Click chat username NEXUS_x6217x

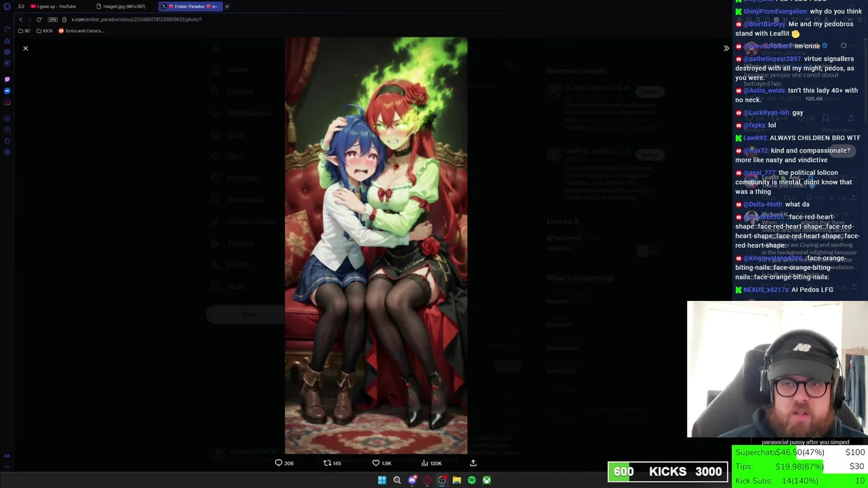click(766, 289)
